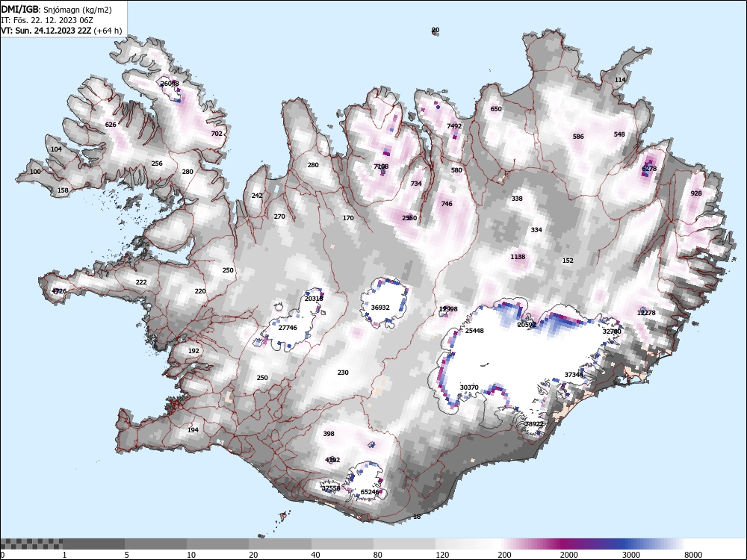The image size is (747, 560).
Task: Select the light gray legend segment between 40 and 80
Action: point(342,544)
